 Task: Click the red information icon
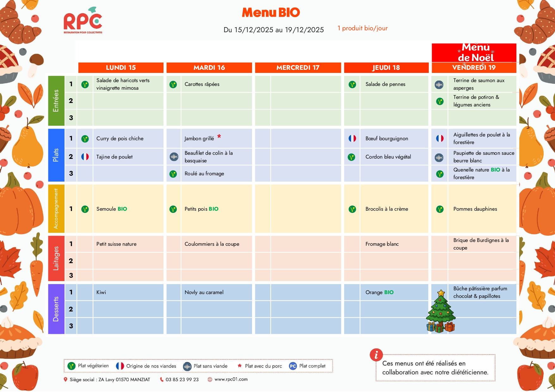coord(376,355)
